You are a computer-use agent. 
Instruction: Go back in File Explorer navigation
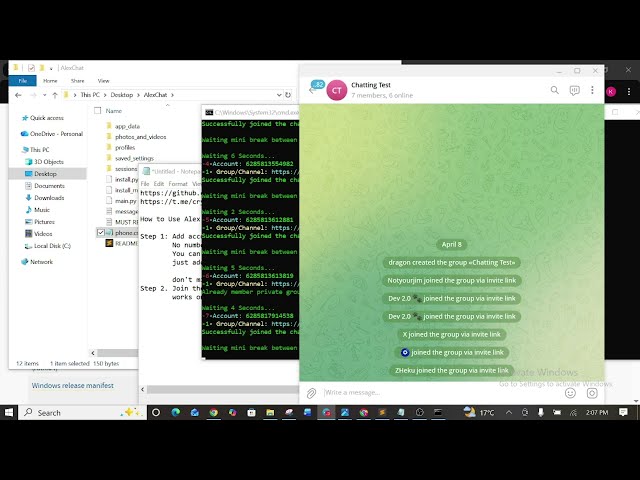(x=18, y=95)
